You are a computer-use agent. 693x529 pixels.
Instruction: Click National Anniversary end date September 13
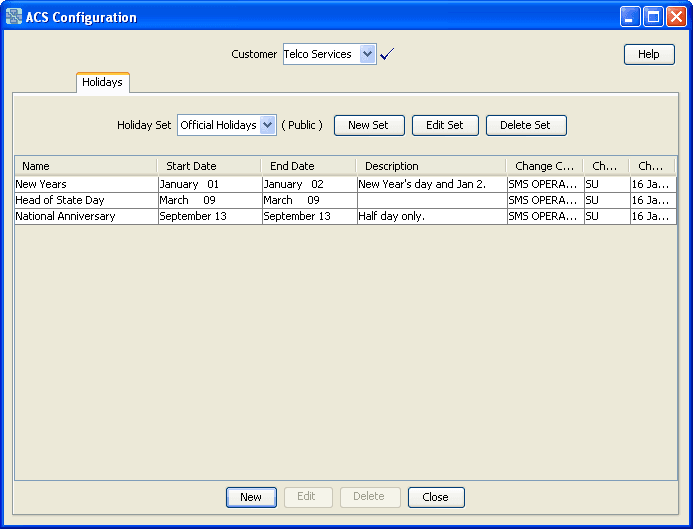(309, 216)
